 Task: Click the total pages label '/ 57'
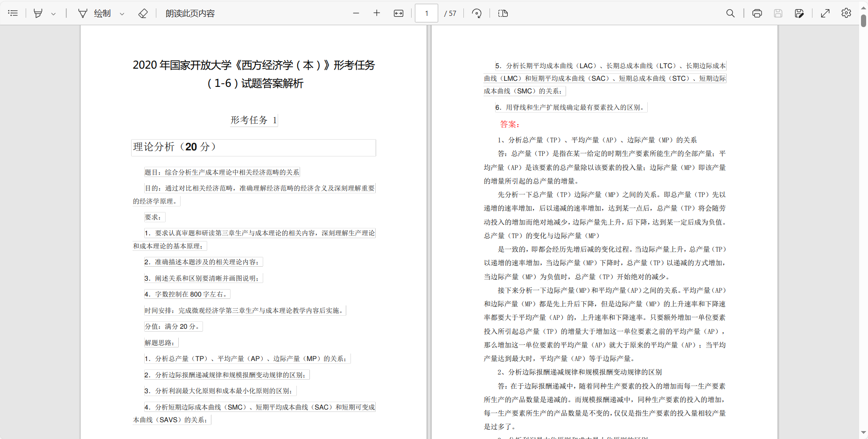pos(450,14)
